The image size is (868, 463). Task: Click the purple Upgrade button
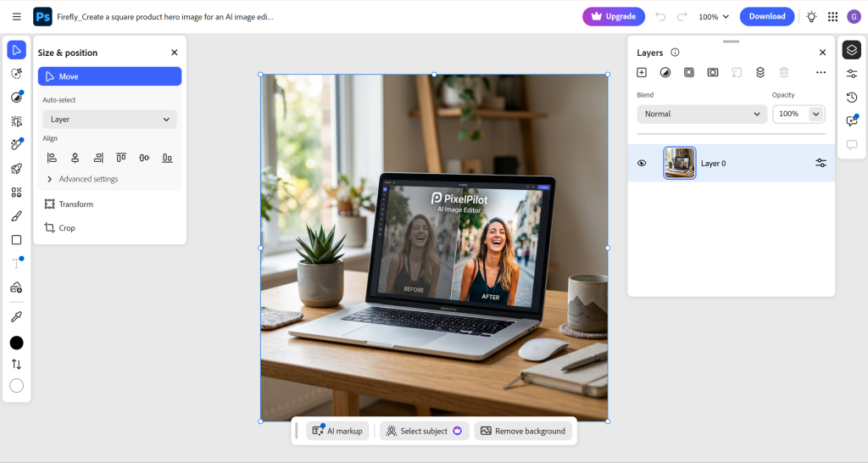point(614,17)
